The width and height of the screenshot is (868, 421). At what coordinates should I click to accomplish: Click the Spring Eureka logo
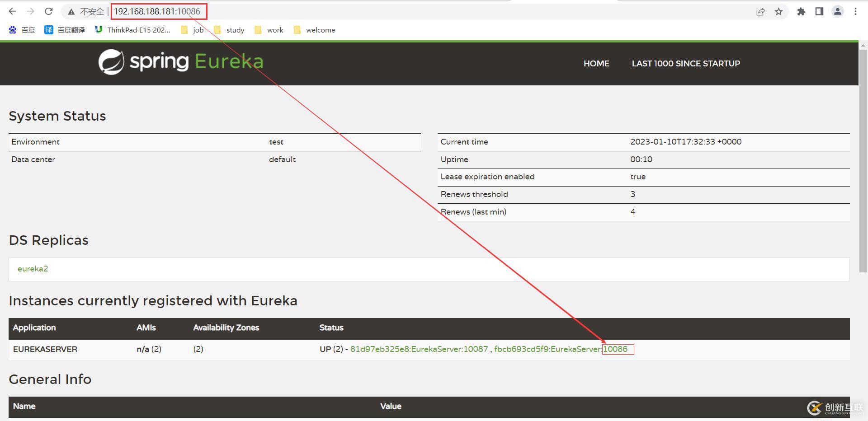tap(181, 62)
